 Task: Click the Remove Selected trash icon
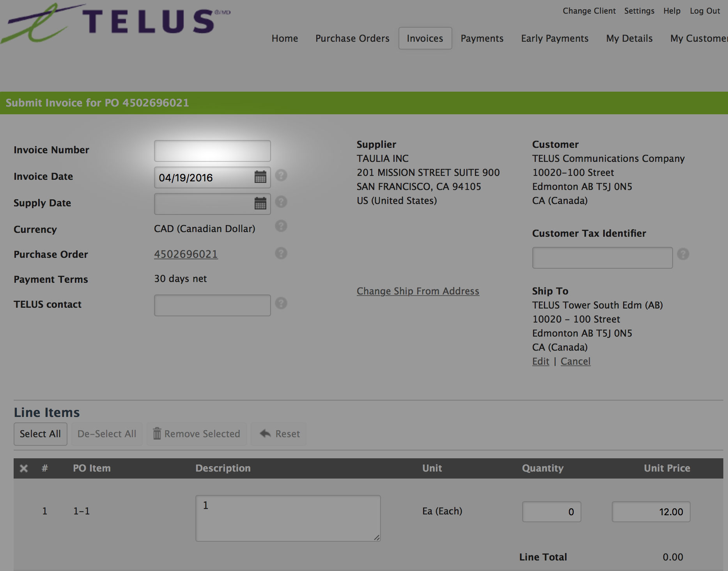pos(157,434)
